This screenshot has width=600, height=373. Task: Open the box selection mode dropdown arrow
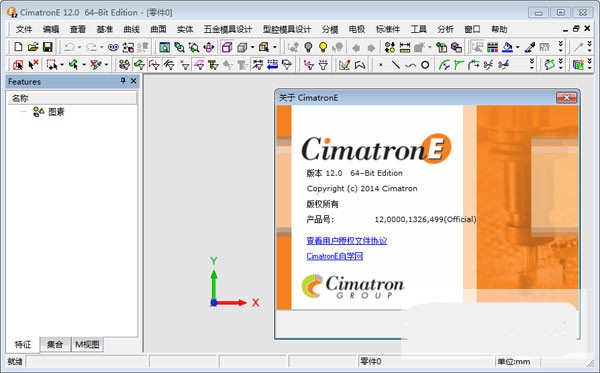(62, 65)
